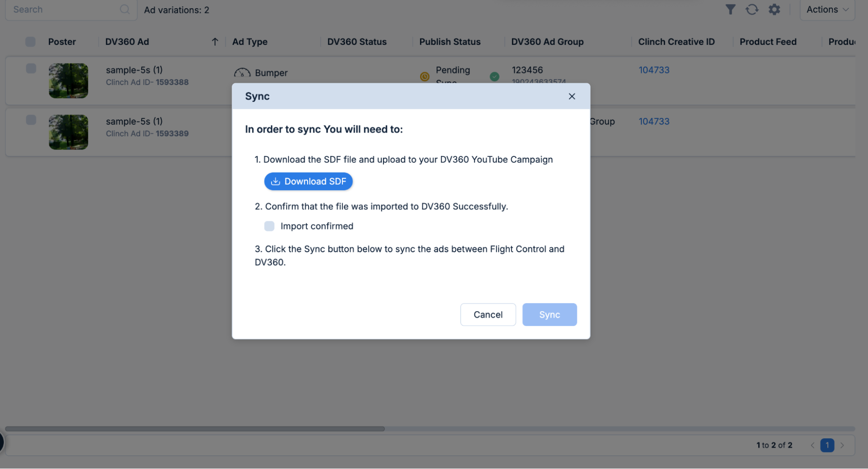868x469 pixels.
Task: Sort by Clinch Creative ID column header
Action: point(676,42)
